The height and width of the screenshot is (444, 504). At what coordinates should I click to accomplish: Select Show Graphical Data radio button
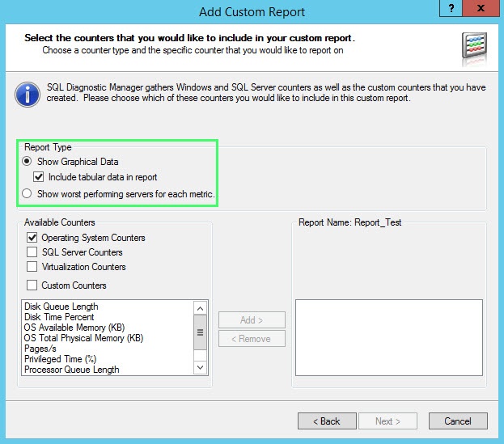28,162
